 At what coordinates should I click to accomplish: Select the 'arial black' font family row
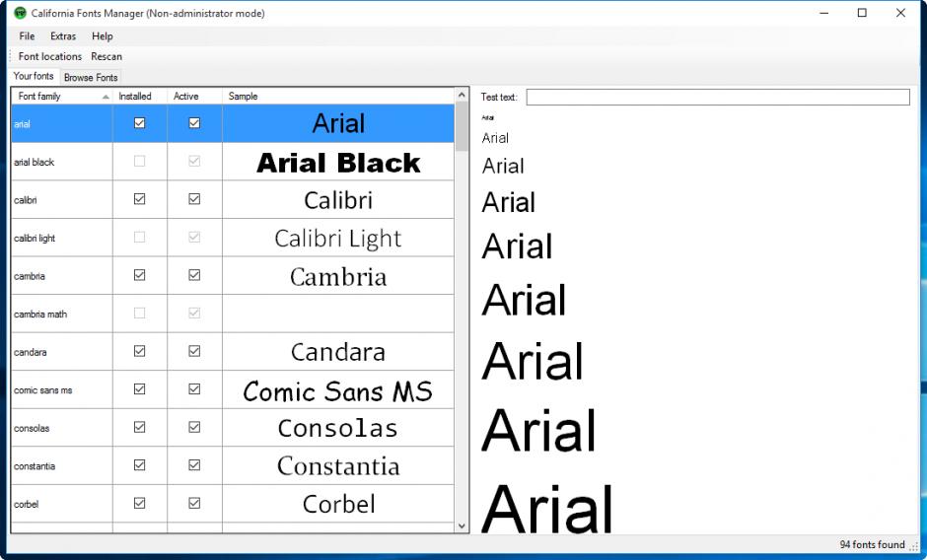coord(233,162)
